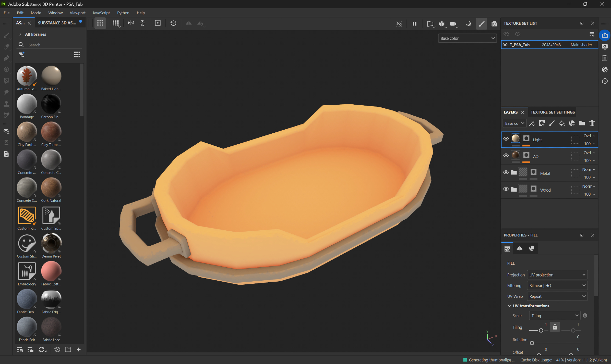The image size is (611, 364).
Task: Pause the viewport rendering
Action: point(415,23)
